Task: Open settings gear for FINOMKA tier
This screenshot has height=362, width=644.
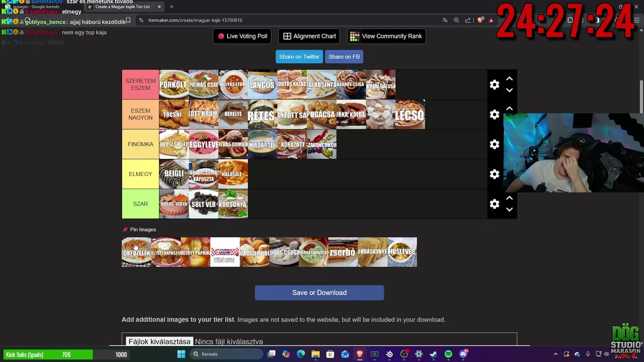Action: [x=495, y=144]
